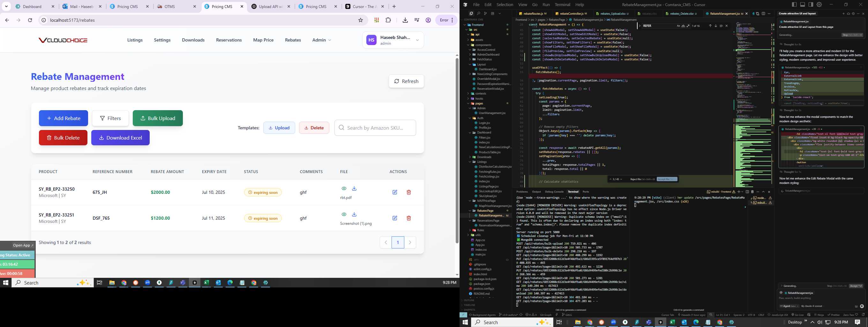The width and height of the screenshot is (868, 327).
Task: Reload the localhost rebates page
Action: [30, 20]
